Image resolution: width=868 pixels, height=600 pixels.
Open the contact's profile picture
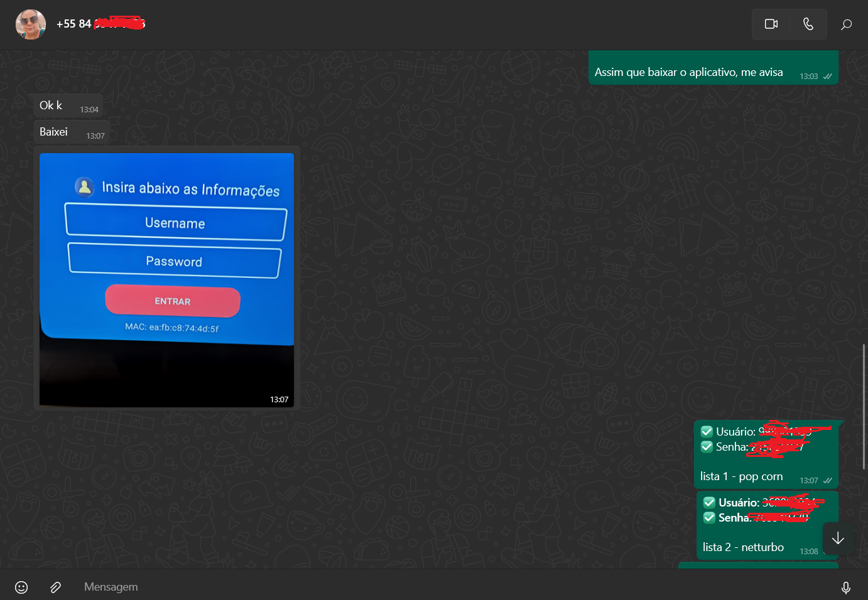click(x=30, y=24)
